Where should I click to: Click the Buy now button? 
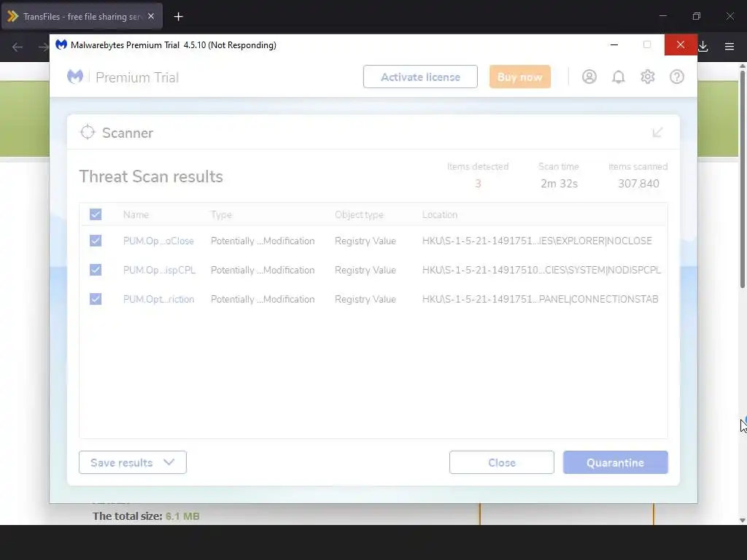pos(519,77)
